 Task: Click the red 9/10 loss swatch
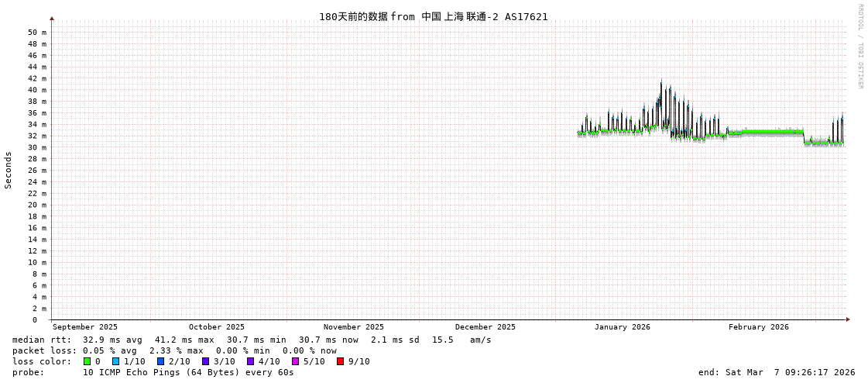(x=341, y=361)
